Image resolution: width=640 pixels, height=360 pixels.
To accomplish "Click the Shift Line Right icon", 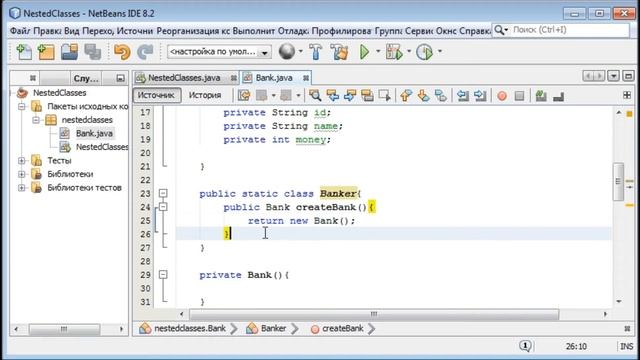I will [x=480, y=96].
